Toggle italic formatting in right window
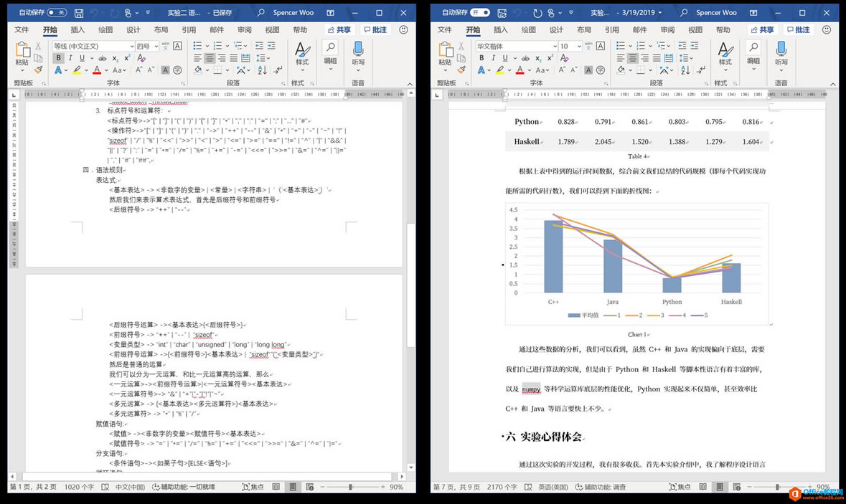 click(494, 58)
